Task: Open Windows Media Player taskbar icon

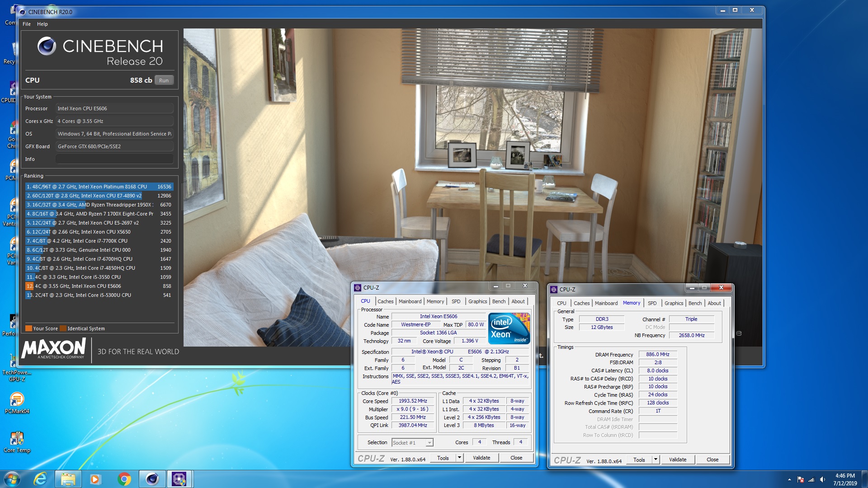Action: click(95, 479)
